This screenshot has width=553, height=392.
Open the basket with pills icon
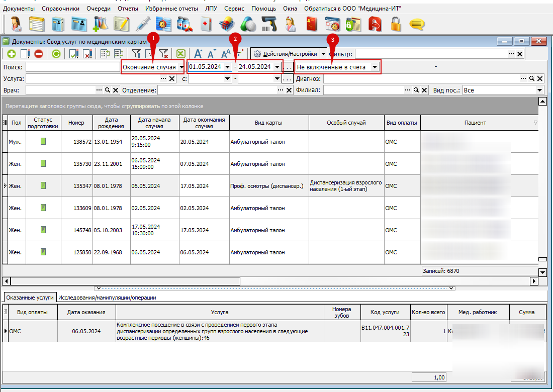[x=227, y=25]
